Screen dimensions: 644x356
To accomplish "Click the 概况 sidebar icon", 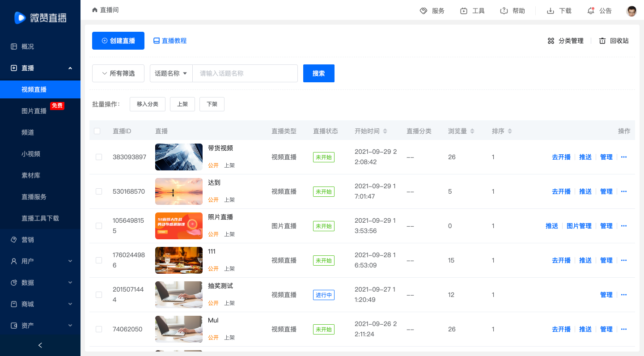I will tap(14, 47).
